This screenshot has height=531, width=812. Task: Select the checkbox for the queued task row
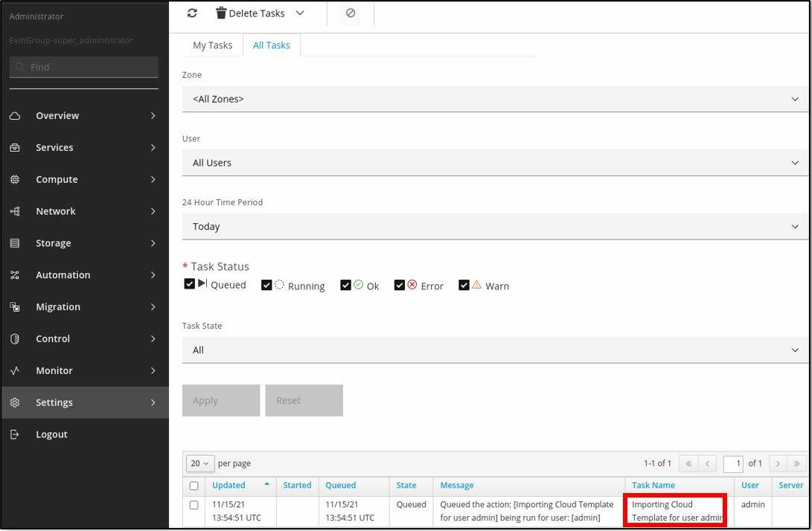pyautogui.click(x=194, y=505)
